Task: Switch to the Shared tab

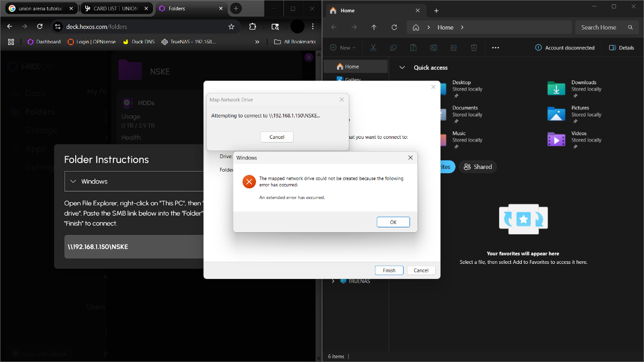Action: [x=478, y=167]
